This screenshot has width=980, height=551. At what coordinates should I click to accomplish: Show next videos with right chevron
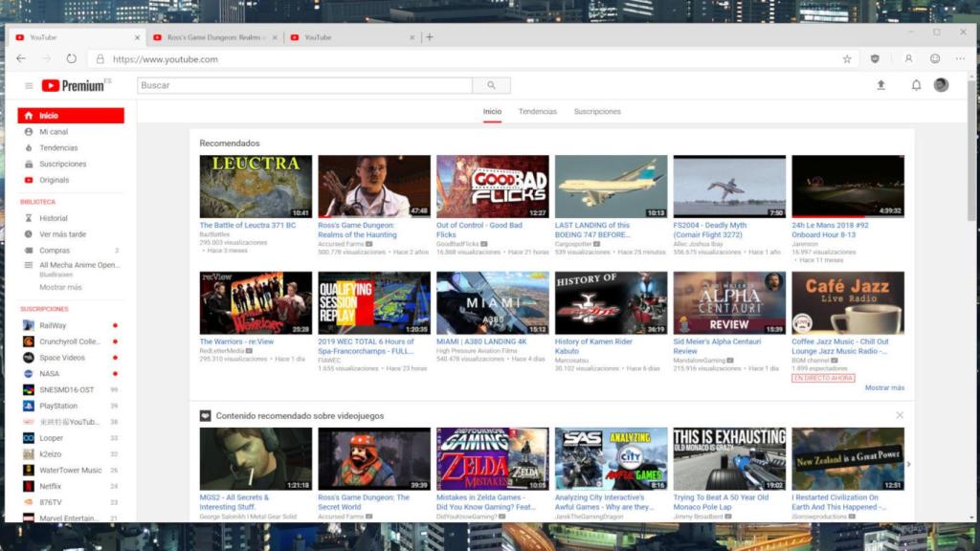[909, 464]
